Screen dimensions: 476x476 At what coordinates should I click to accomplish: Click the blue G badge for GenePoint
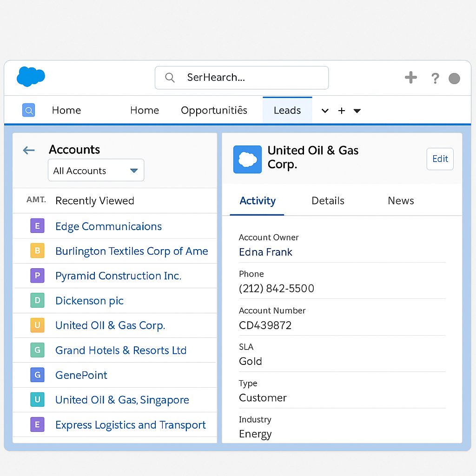click(x=37, y=375)
